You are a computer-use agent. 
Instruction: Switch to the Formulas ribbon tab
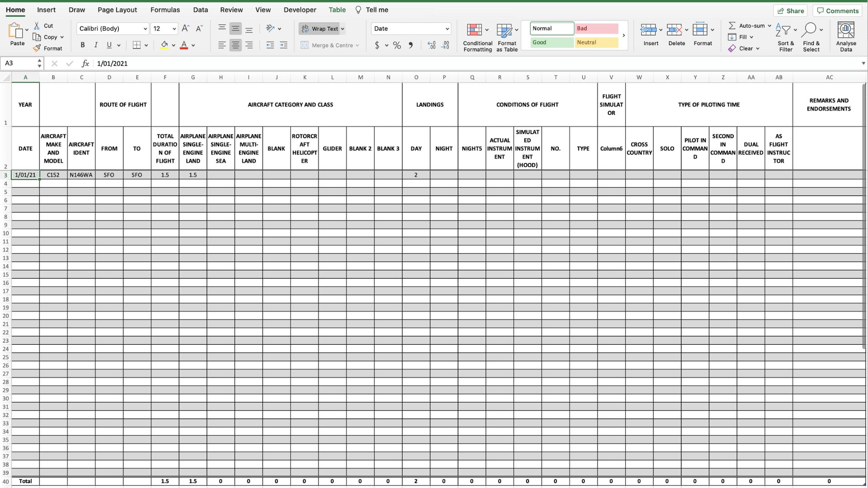tap(165, 9)
